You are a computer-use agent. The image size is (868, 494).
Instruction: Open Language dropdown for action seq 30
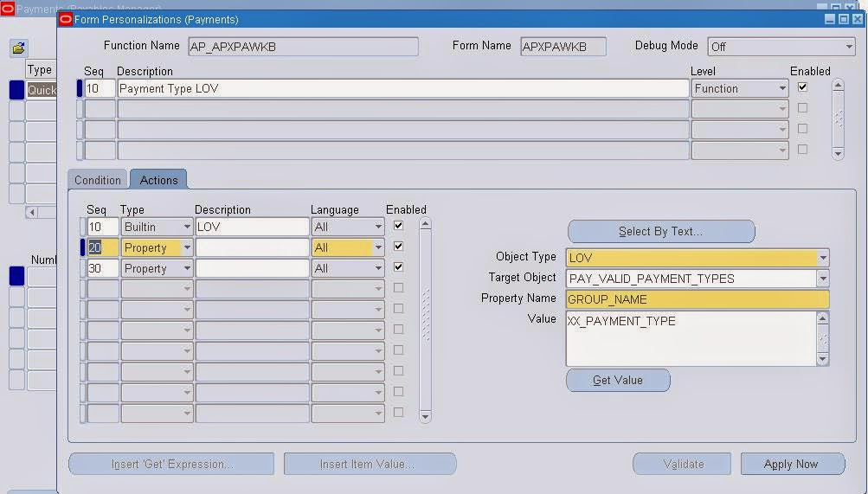click(378, 268)
